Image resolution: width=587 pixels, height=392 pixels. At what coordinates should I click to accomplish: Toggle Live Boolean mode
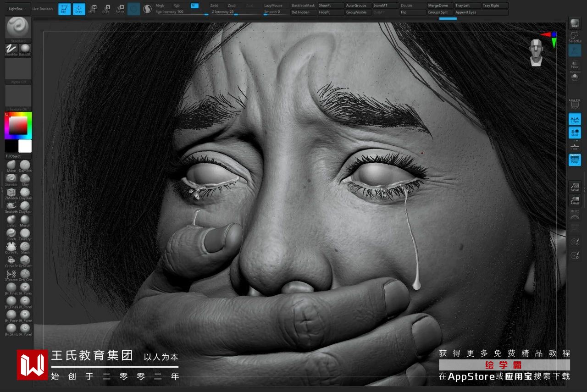click(x=43, y=9)
